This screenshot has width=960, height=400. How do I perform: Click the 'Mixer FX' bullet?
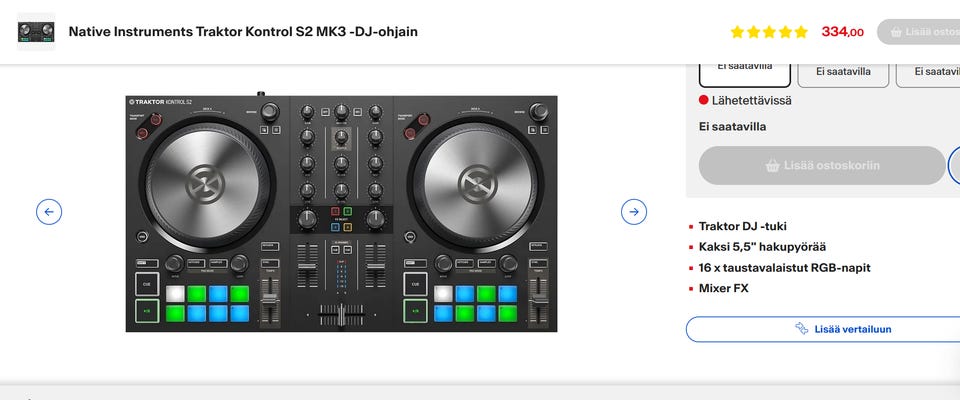(724, 288)
